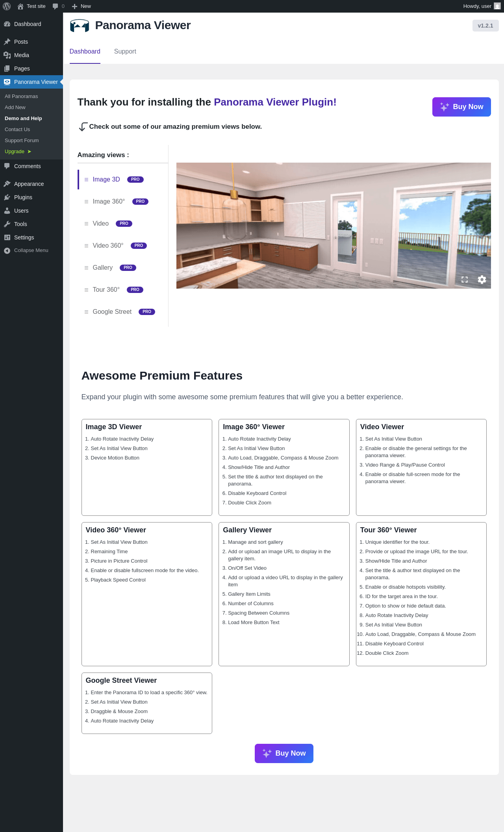Click the Appearance paintbrush icon
Viewport: 504px width, 832px height.
(x=7, y=184)
